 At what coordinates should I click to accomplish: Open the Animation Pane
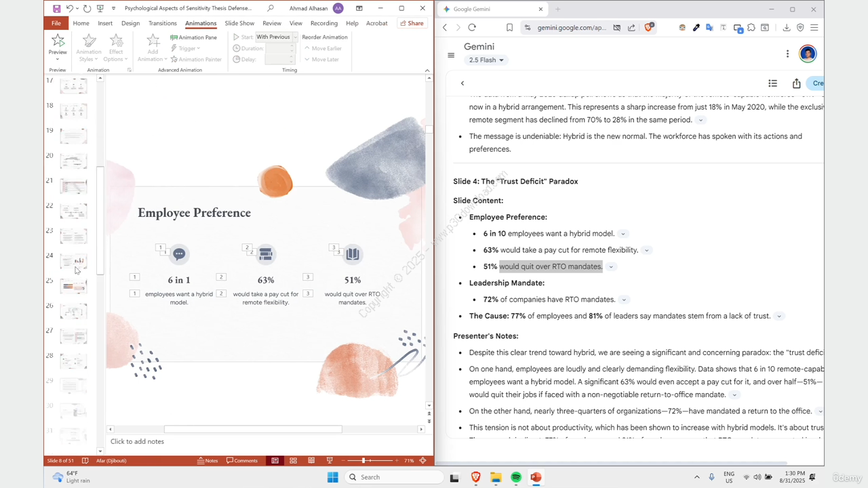[193, 37]
